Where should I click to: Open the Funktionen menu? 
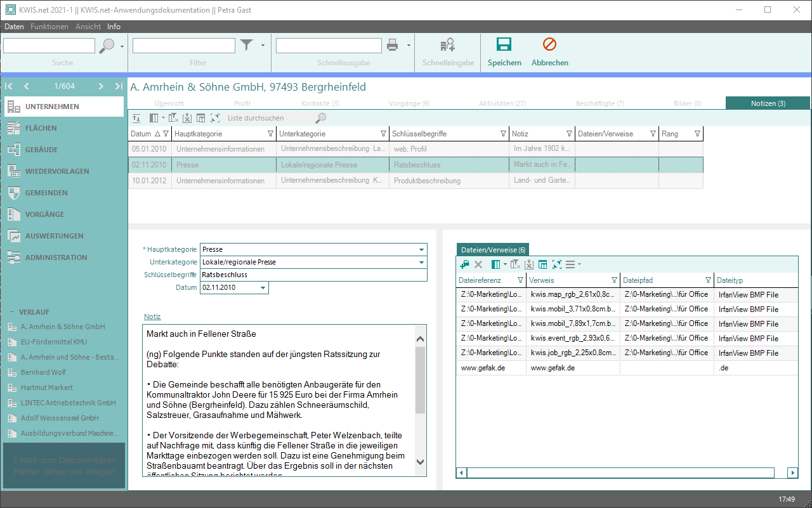click(49, 27)
